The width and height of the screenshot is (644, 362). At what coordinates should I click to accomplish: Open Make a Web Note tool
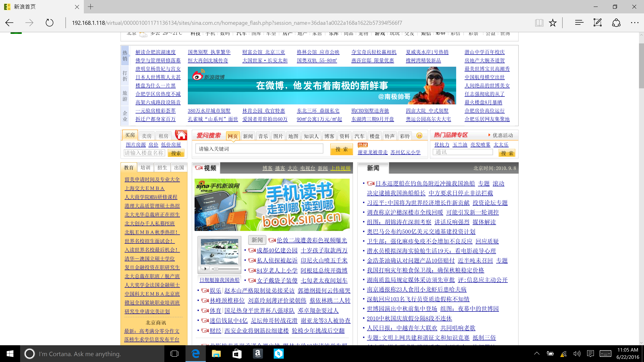(x=598, y=23)
